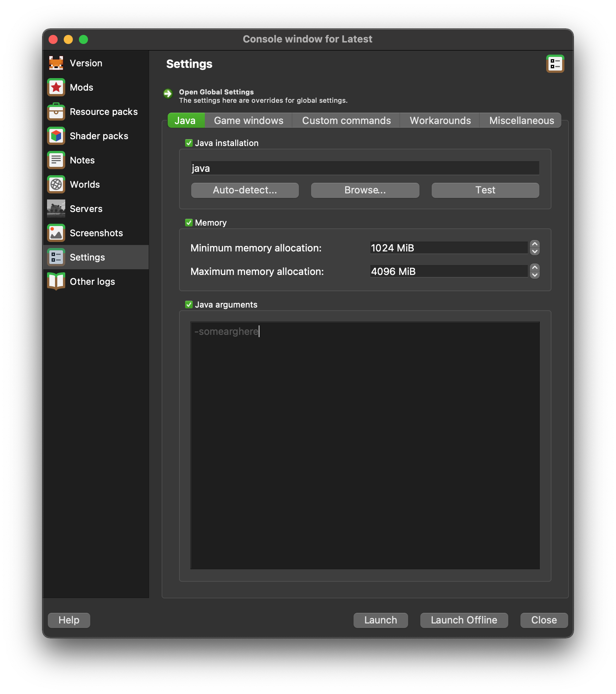Select the Resource packs sidebar icon
Viewport: 616px width, 694px height.
[56, 111]
